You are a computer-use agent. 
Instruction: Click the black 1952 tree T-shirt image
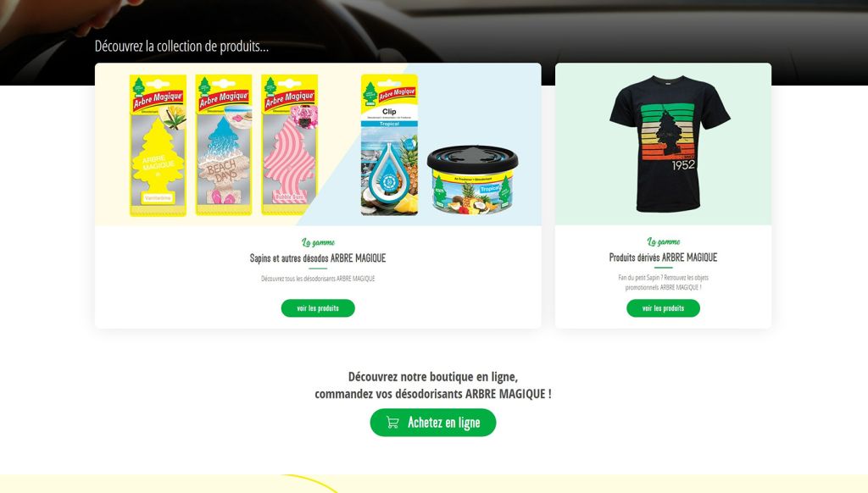point(670,144)
